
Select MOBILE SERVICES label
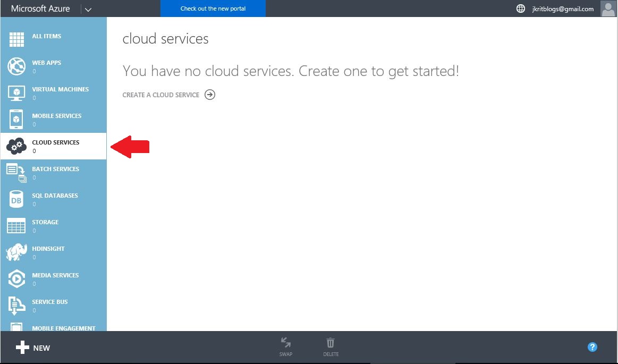pos(57,116)
